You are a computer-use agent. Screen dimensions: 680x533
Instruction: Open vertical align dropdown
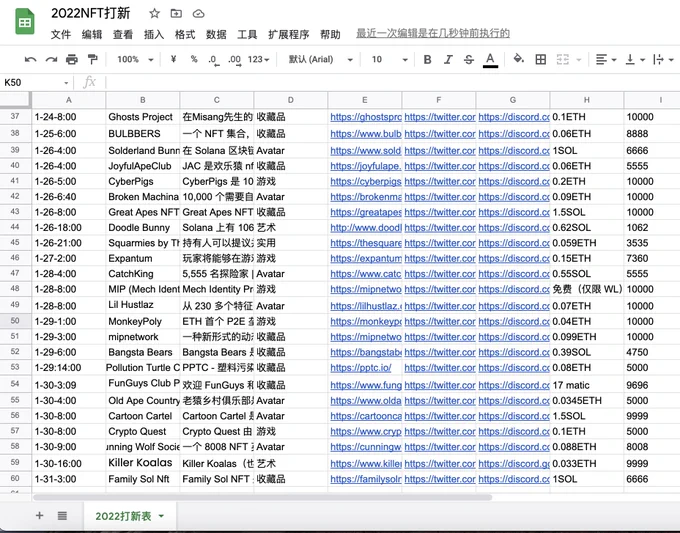coord(635,59)
